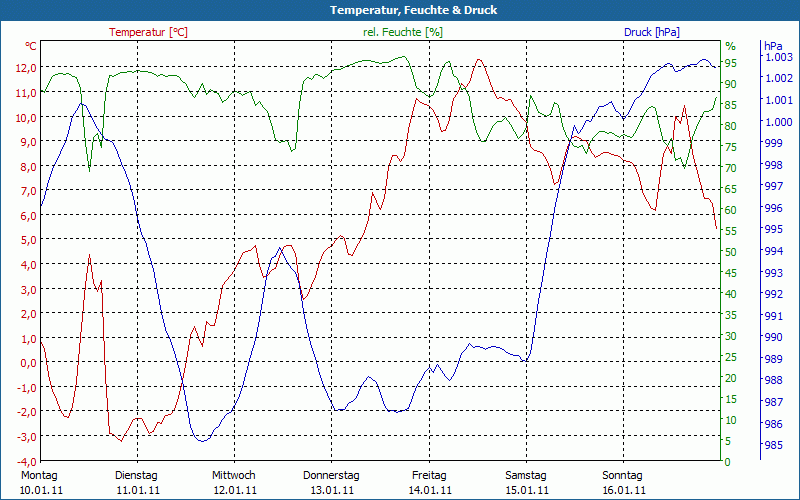Image resolution: width=800 pixels, height=500 pixels.
Task: Pick the "Dienstag" day label
Action: point(136,475)
